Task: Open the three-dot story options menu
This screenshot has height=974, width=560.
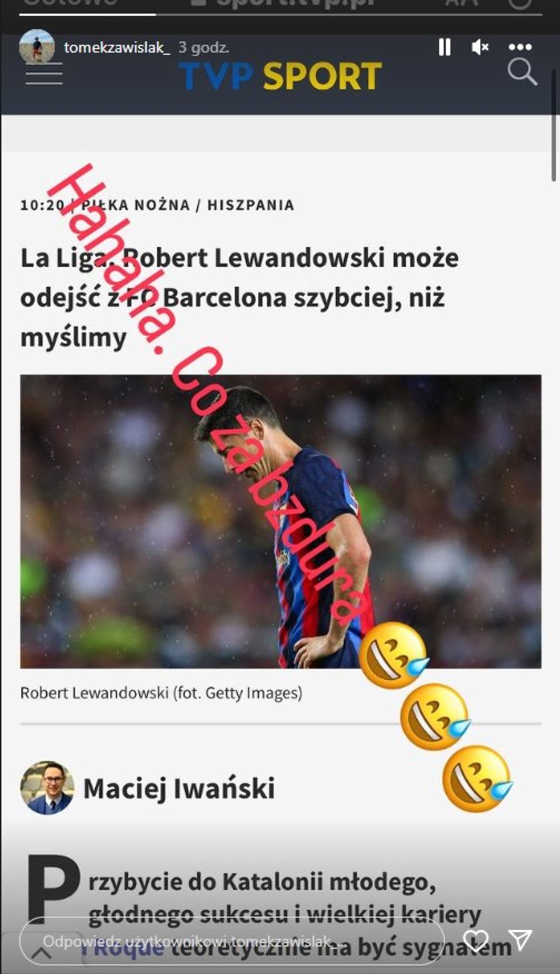Action: [520, 47]
